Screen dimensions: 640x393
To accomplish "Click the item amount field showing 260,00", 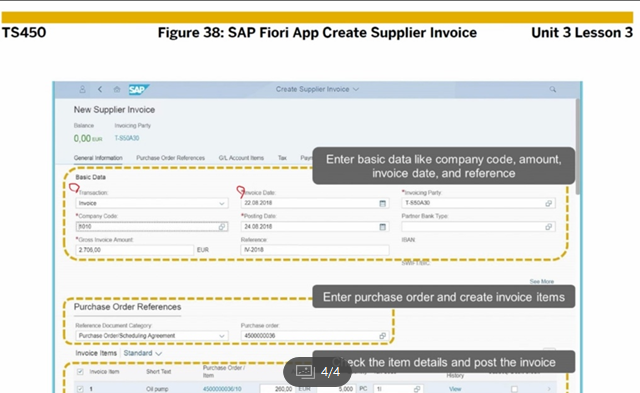I will click(x=277, y=389).
